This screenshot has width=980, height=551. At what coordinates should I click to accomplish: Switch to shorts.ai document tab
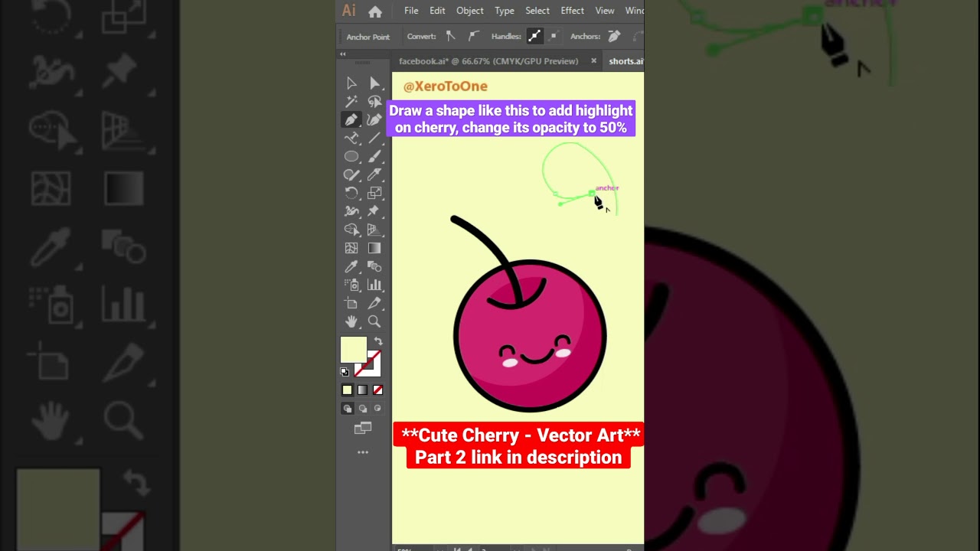pyautogui.click(x=626, y=61)
